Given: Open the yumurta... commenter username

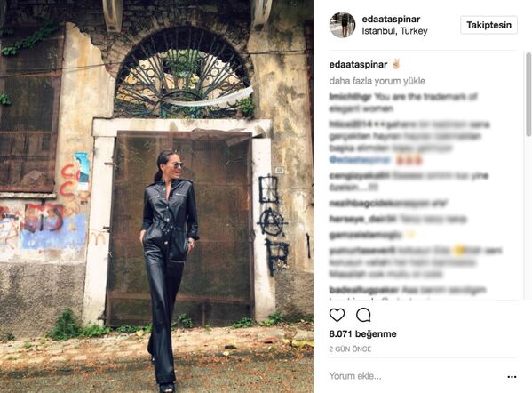Looking at the screenshot, I should pyautogui.click(x=362, y=251).
